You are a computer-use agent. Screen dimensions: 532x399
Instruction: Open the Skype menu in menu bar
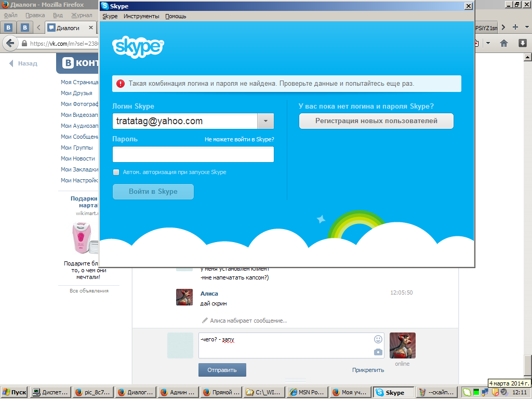[x=110, y=16]
